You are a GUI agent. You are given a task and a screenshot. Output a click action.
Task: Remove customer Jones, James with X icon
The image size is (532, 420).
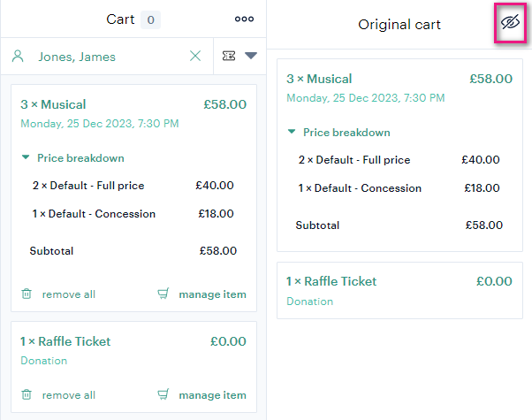point(195,56)
